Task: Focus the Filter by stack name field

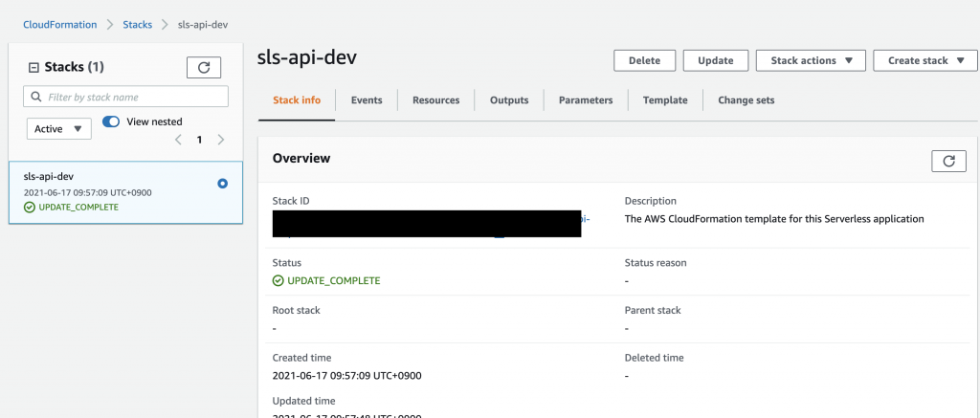Action: [125, 97]
